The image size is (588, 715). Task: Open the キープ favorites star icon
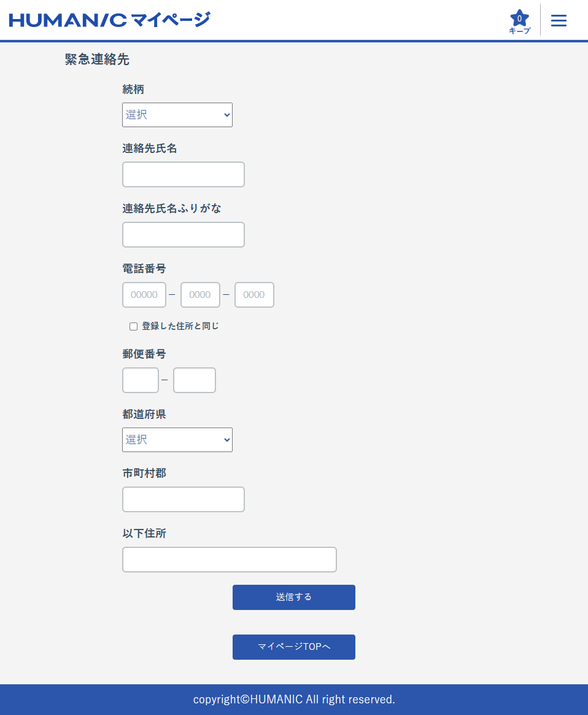[x=519, y=20]
